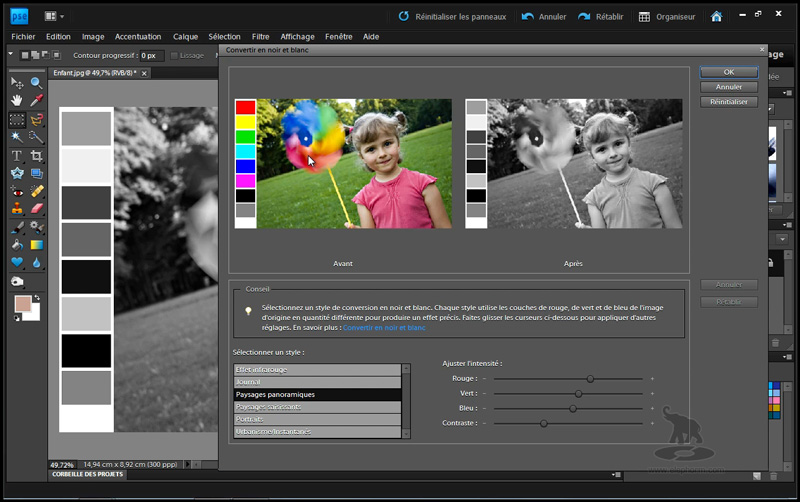Click the Rouge intensity slider handle
800x502 pixels.
point(590,379)
